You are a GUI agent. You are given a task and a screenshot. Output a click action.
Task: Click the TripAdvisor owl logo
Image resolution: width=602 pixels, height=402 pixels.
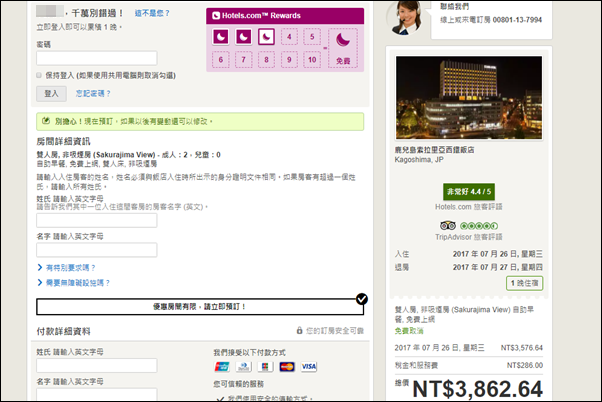click(448, 225)
